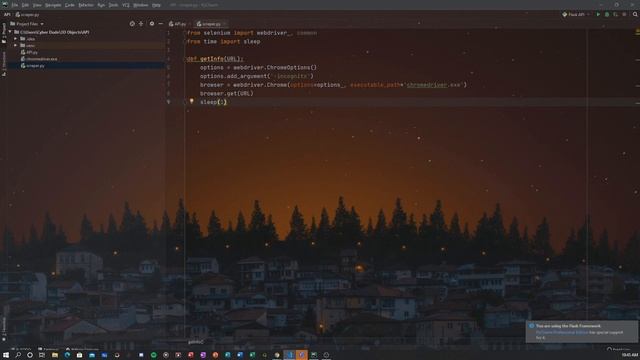Image resolution: width=640 pixels, height=360 pixels.
Task: Open the File menu
Action: pos(15,5)
